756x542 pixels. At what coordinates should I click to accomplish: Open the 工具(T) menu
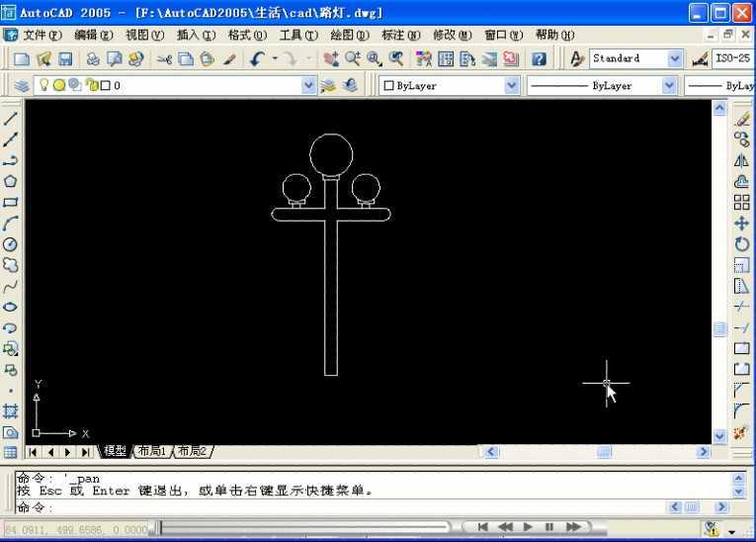click(x=298, y=36)
